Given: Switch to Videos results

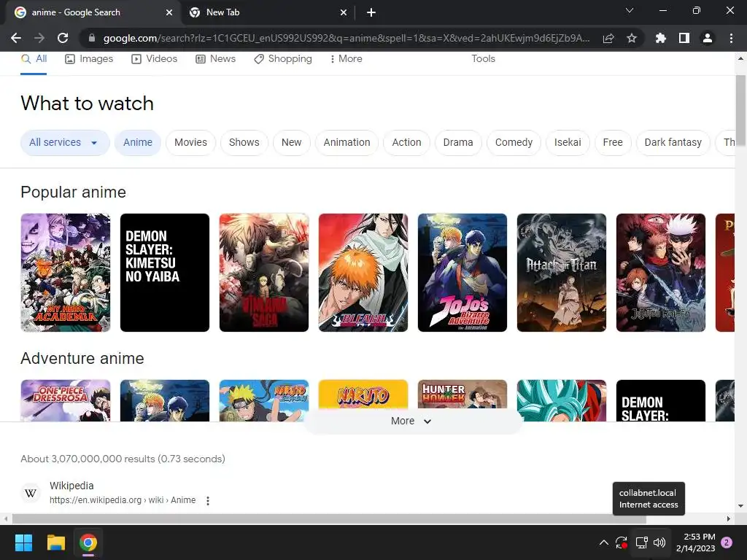Looking at the screenshot, I should [x=155, y=59].
